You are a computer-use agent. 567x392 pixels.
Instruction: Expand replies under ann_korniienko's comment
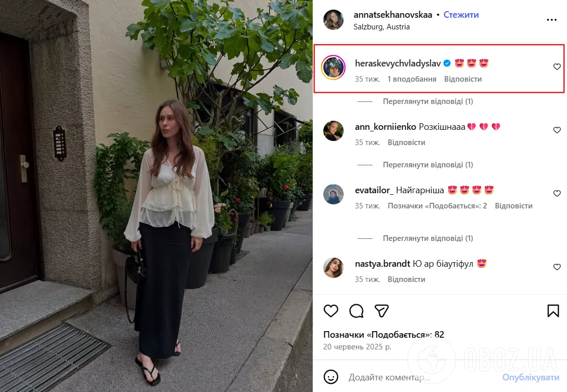coord(428,165)
